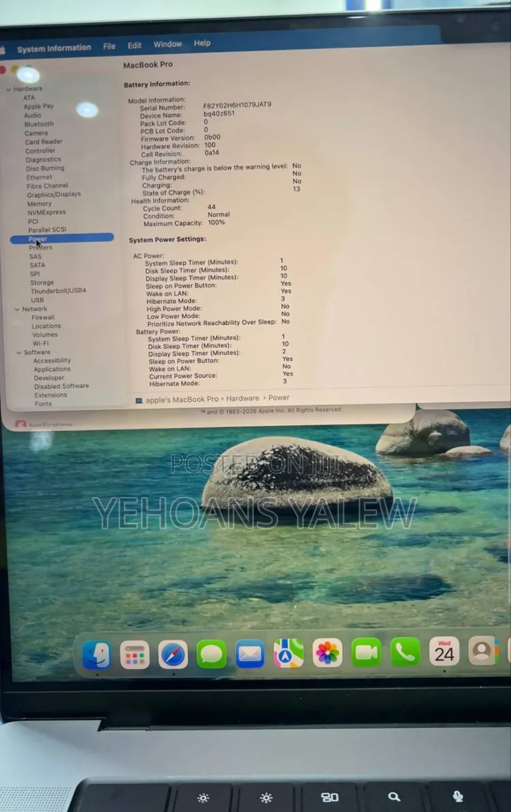Screen dimensions: 511x812
Task: Select USB in the sidebar
Action: coord(37,300)
